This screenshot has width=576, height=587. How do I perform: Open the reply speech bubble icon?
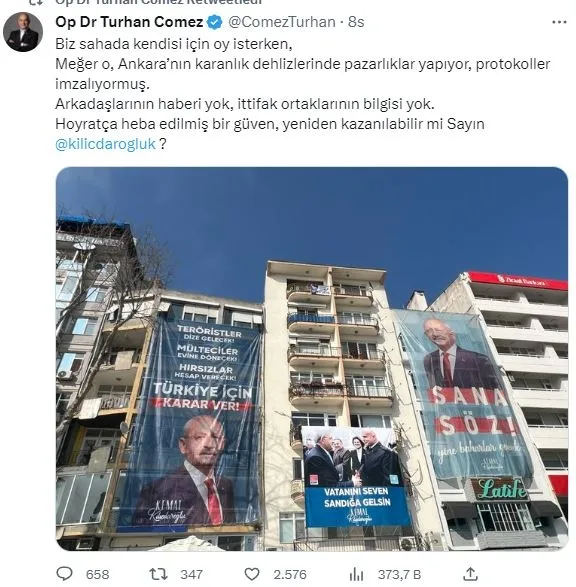(64, 574)
